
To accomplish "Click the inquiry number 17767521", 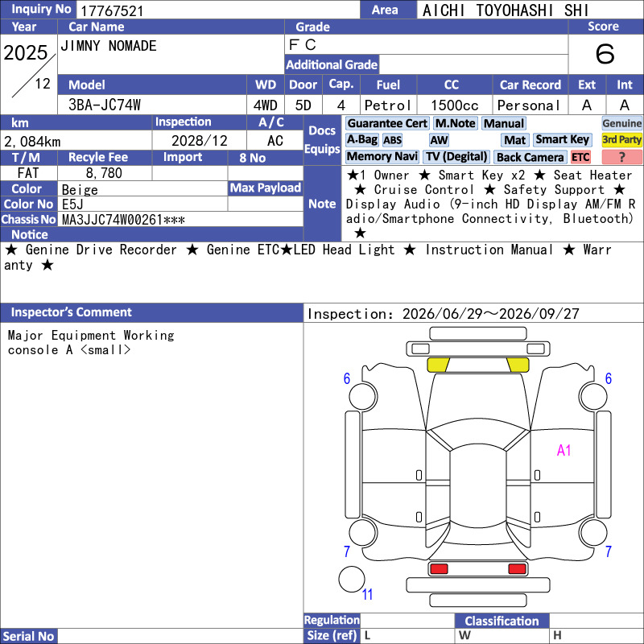I will (x=112, y=11).
